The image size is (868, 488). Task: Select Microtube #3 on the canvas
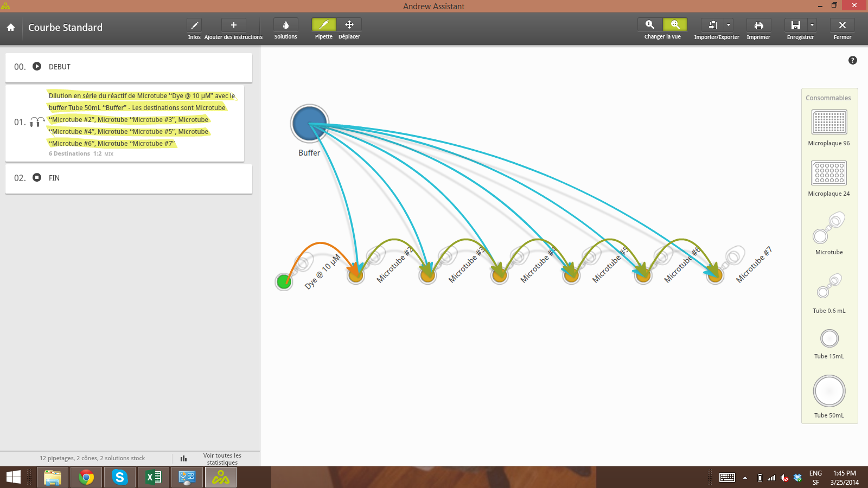coord(427,275)
